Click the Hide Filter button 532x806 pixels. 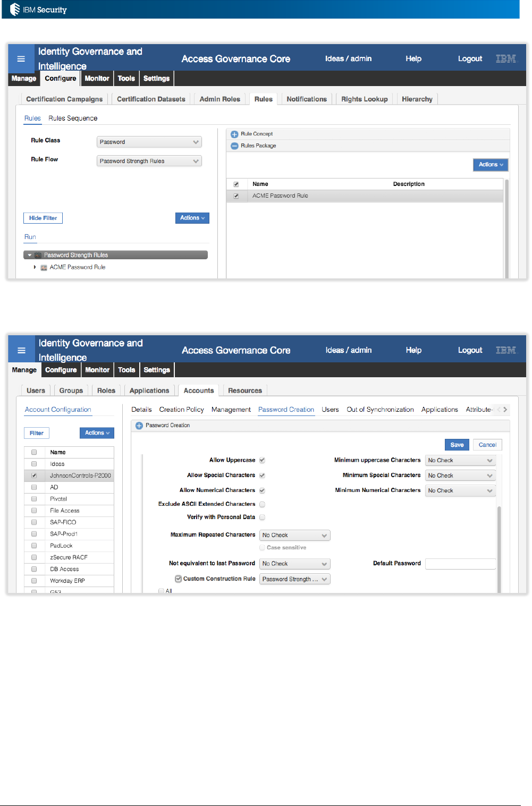point(43,218)
